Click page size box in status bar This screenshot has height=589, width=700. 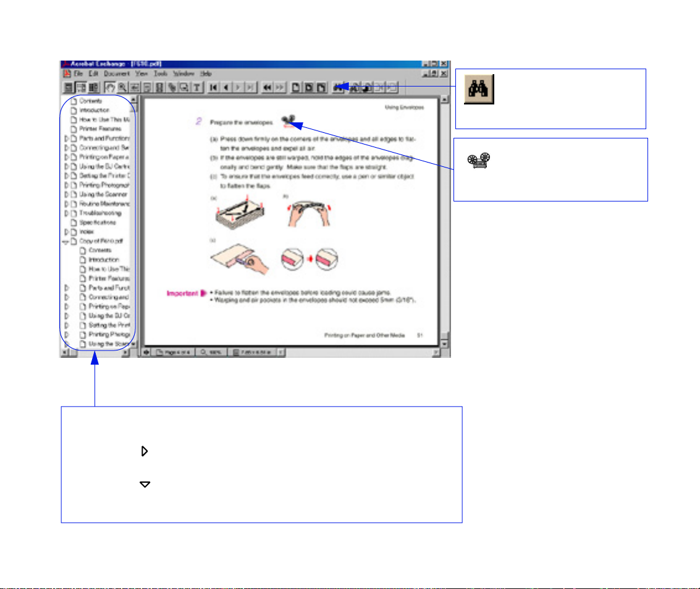(x=253, y=352)
